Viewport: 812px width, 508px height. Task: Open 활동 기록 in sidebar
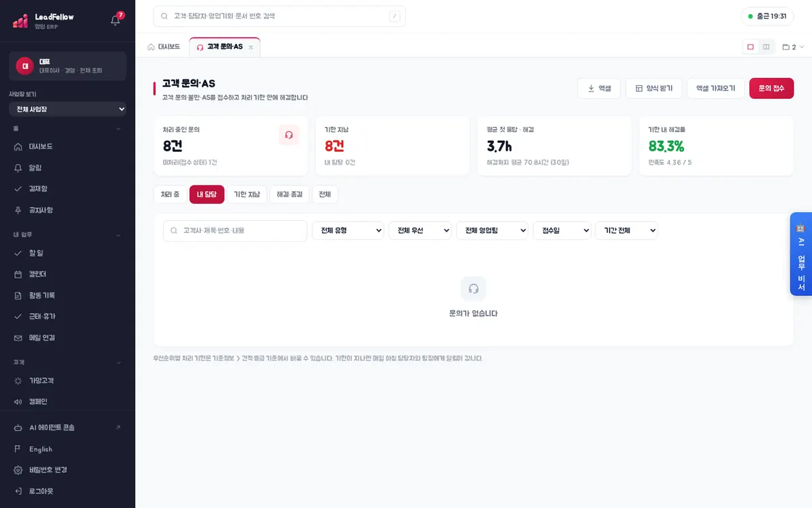(x=68, y=295)
